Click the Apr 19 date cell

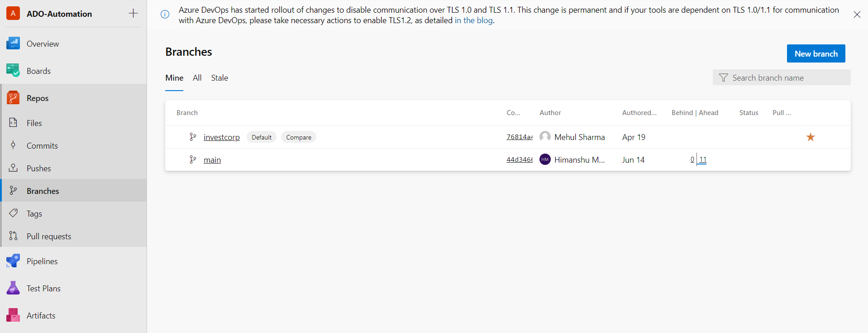click(x=634, y=137)
